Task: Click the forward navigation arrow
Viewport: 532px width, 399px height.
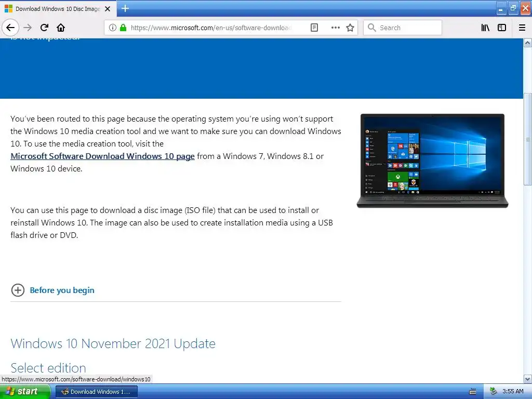Action: pos(28,28)
